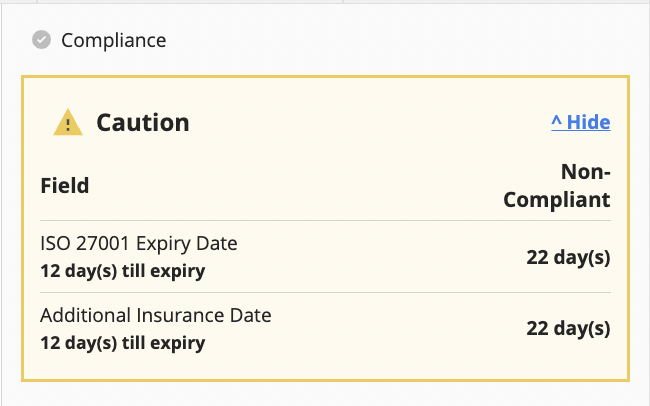This screenshot has width=650, height=406.
Task: Click the word Compliant in column header
Action: 557,199
